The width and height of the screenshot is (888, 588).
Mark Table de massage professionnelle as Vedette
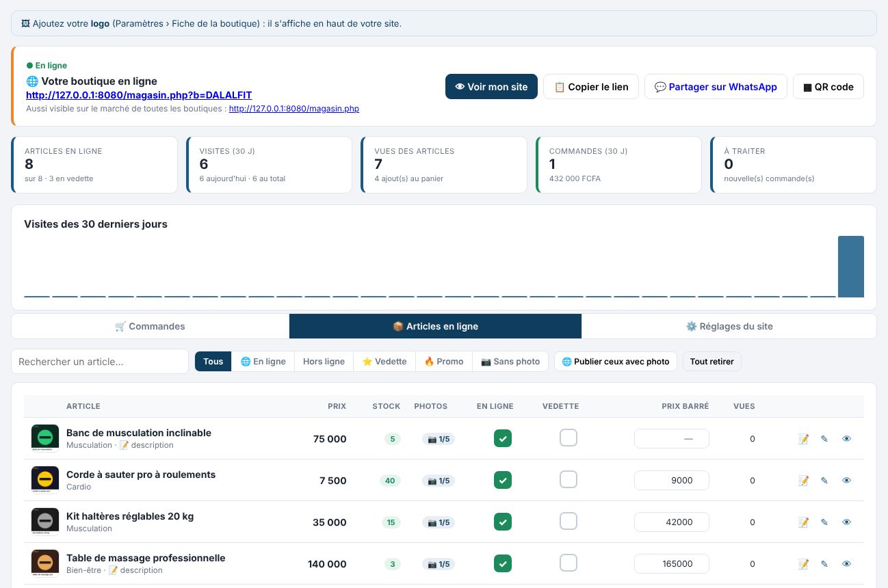[569, 563]
